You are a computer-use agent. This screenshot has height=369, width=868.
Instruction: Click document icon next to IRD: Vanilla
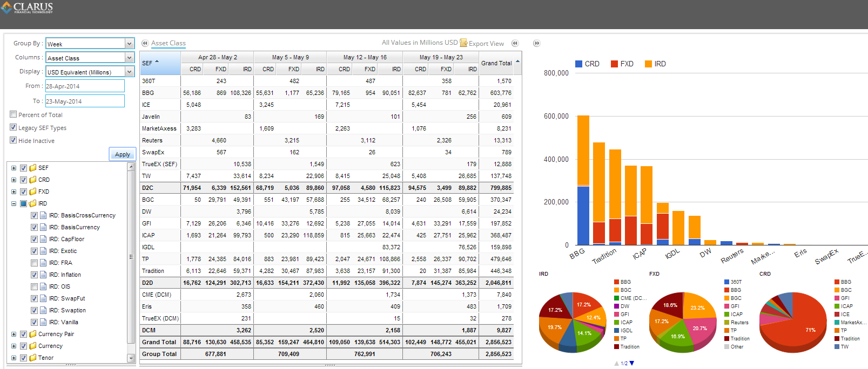click(44, 322)
